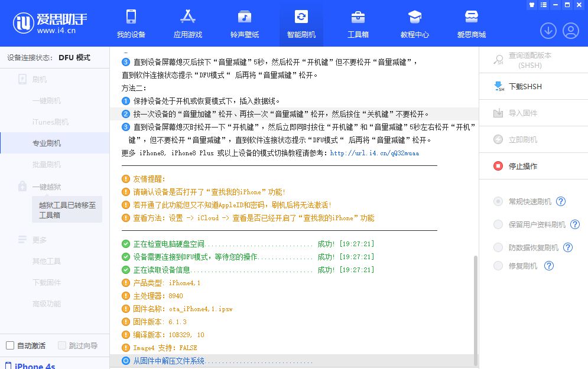Screen dimensions: 588x369
Task: Click www.i4.cn website address
Action: pyautogui.click(x=56, y=31)
